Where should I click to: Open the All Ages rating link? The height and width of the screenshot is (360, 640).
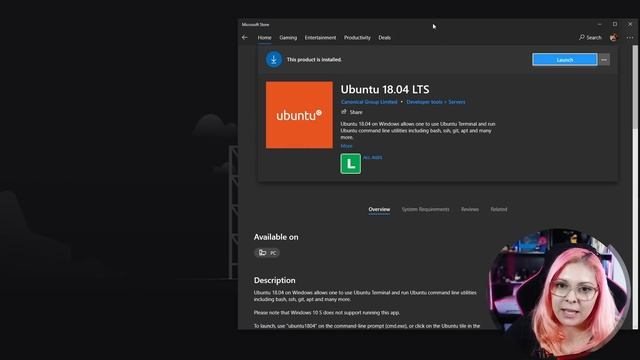[x=373, y=158]
